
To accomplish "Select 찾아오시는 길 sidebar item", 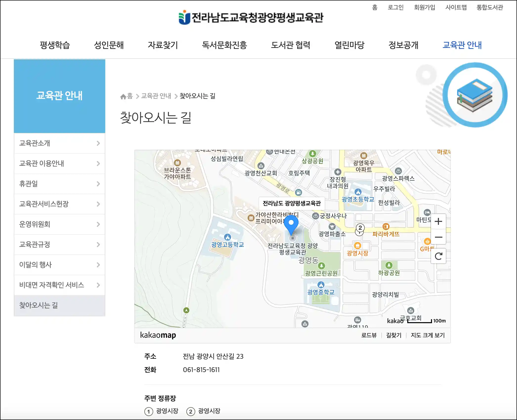I will tap(39, 305).
